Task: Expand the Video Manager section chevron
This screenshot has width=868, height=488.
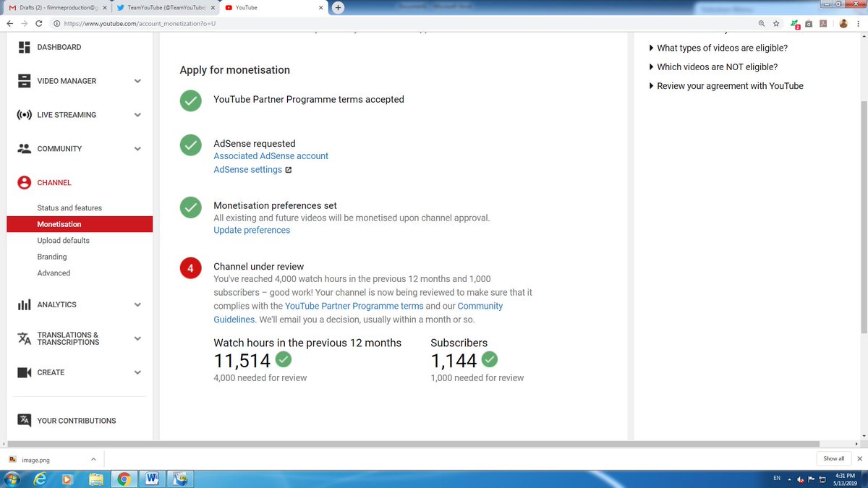Action: coord(137,81)
